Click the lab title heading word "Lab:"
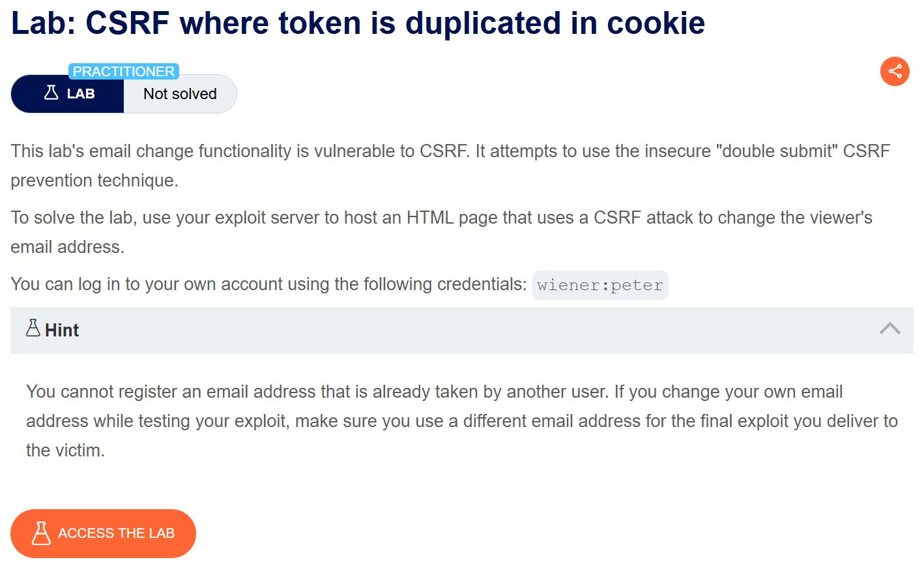Image resolution: width=924 pixels, height=562 pixels. pos(42,23)
